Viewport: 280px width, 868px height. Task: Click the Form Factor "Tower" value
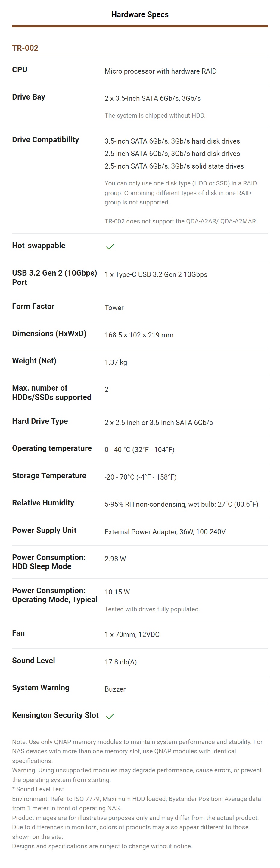(x=114, y=308)
